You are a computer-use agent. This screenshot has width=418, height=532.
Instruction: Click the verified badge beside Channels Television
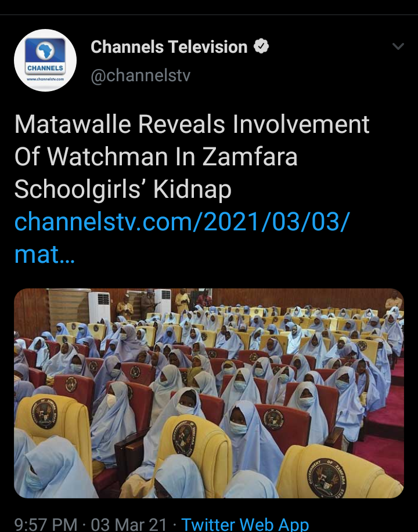(x=261, y=46)
